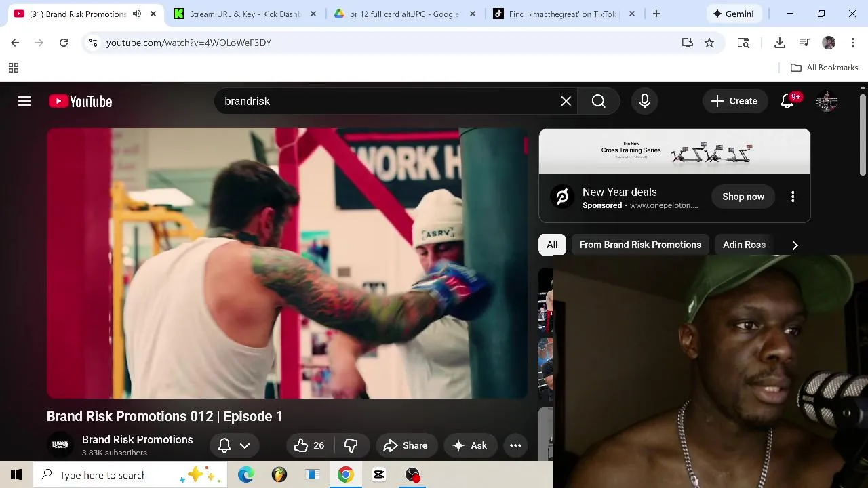This screenshot has height=488, width=868.
Task: Open the Chrome profile avatar
Action: coord(829,43)
